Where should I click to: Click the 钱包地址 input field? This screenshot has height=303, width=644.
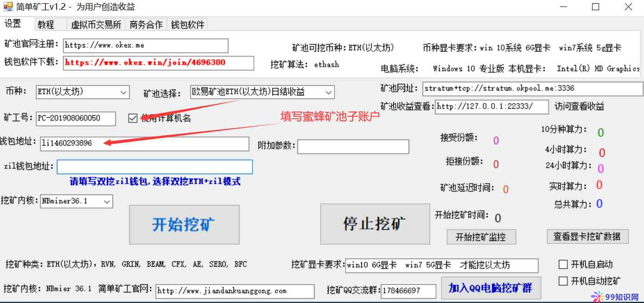point(145,143)
